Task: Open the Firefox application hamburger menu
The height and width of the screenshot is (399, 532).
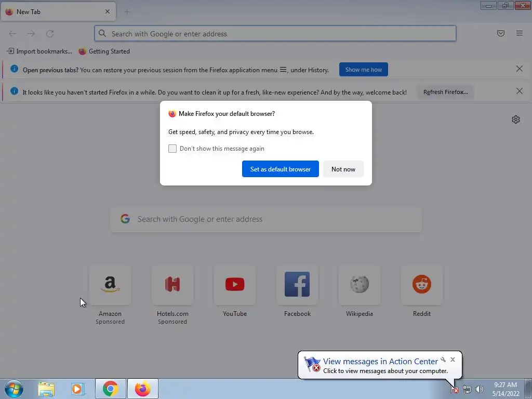Action: [520, 33]
